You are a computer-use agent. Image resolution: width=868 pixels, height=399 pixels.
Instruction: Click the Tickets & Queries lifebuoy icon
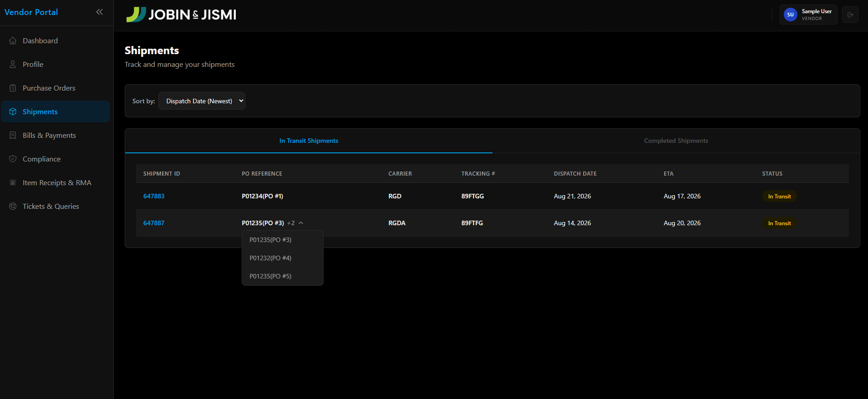pos(13,206)
